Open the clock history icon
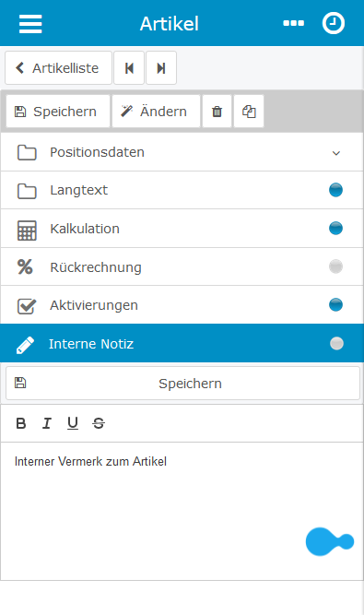 (x=334, y=23)
